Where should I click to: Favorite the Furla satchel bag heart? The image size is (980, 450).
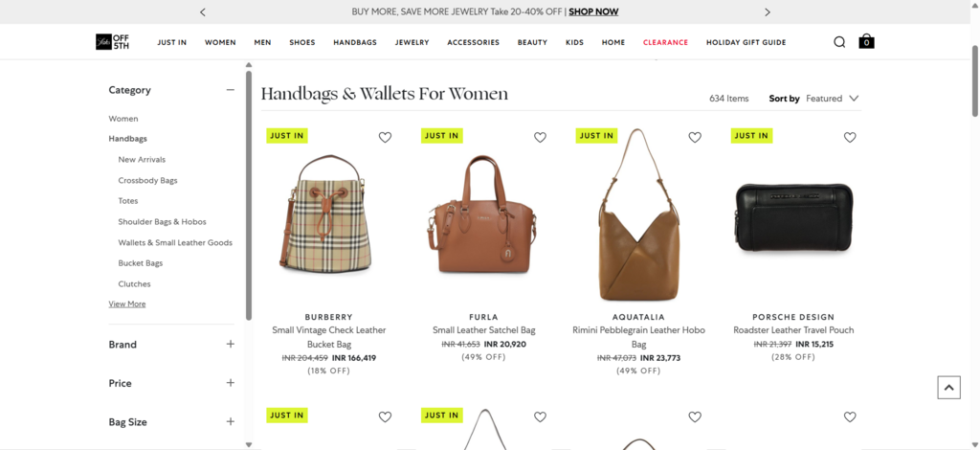[x=540, y=138]
